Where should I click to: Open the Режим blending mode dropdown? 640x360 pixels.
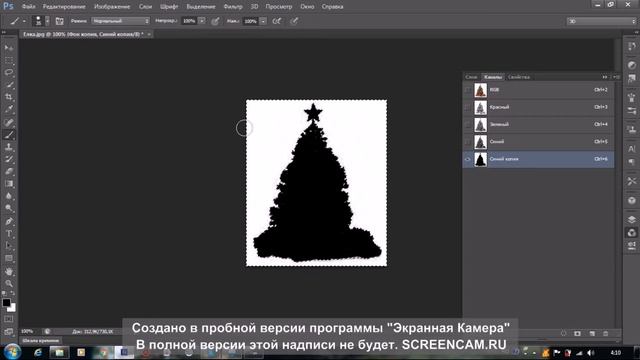120,21
